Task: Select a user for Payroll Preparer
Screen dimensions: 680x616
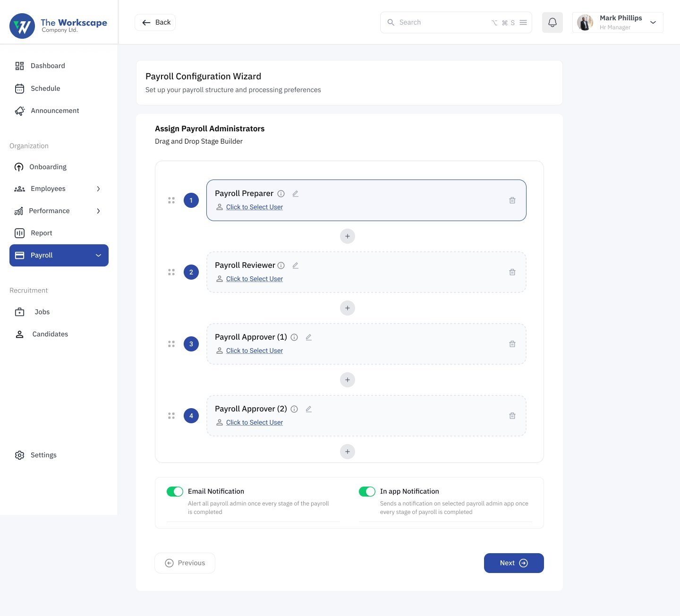Action: pos(255,207)
